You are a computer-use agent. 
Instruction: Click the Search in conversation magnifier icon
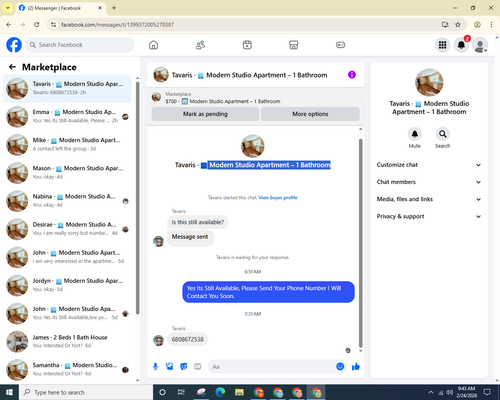tap(443, 134)
